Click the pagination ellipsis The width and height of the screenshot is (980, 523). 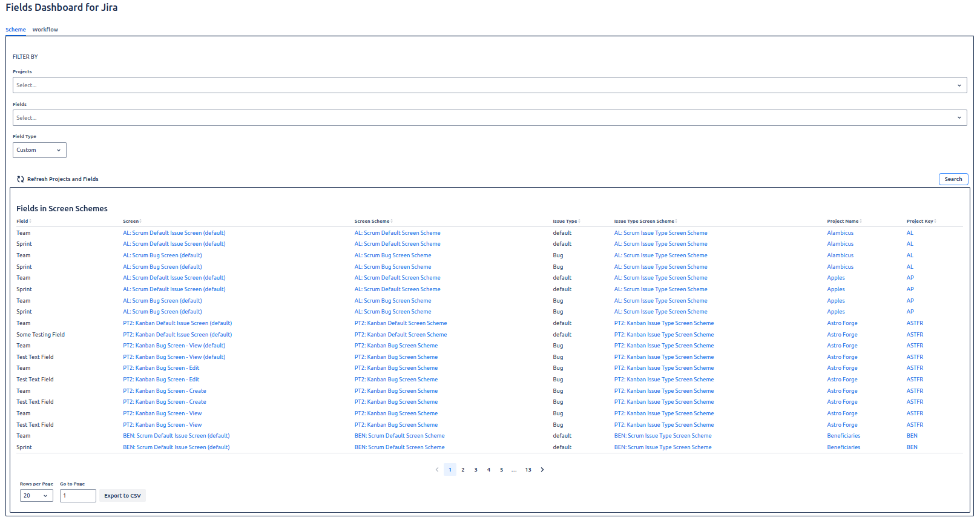point(514,470)
